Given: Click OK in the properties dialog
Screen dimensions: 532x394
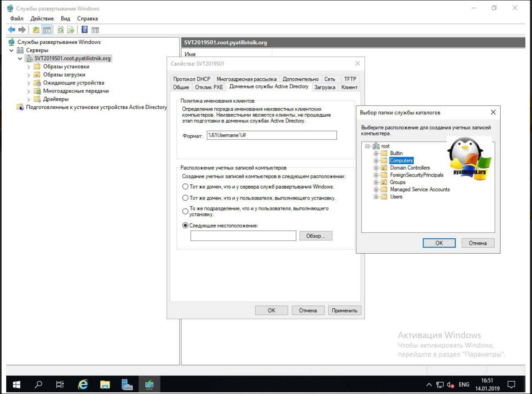Looking at the screenshot, I should pos(271,310).
